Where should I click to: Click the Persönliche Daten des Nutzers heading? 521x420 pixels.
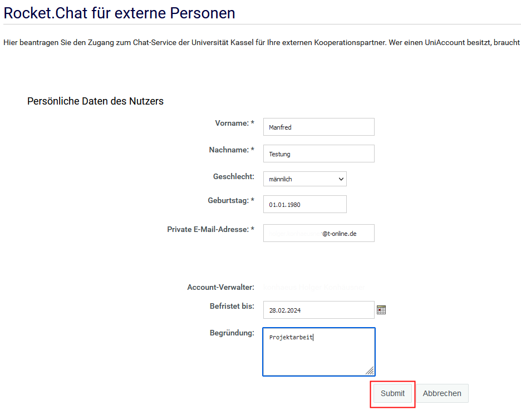(95, 101)
